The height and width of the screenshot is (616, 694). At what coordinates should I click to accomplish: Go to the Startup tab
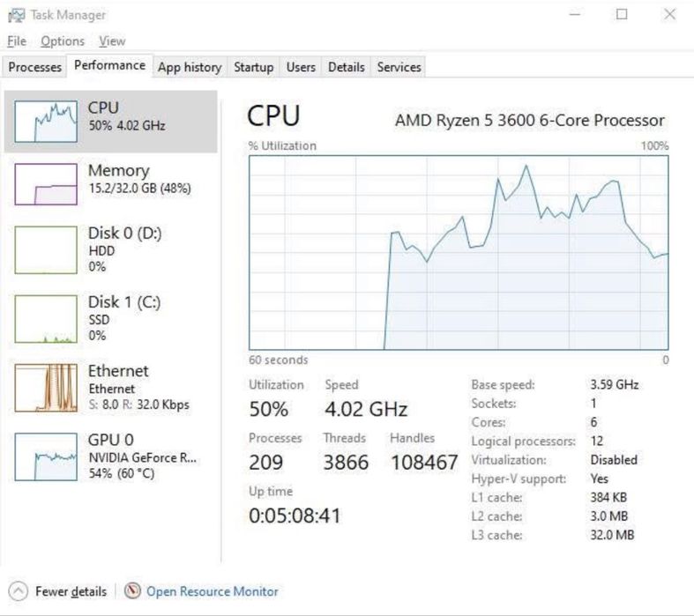click(x=254, y=67)
